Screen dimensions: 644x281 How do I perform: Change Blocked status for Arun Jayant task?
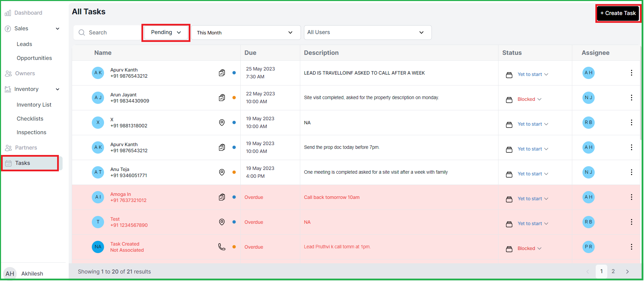(x=529, y=99)
